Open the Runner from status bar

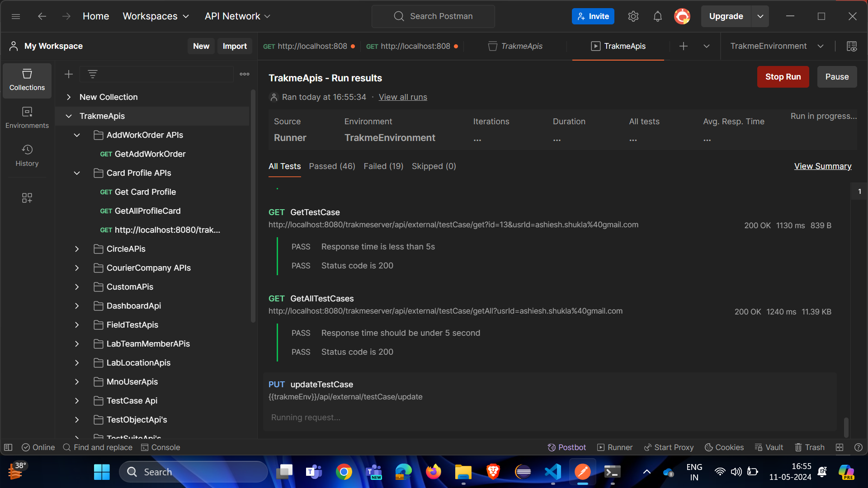(615, 447)
